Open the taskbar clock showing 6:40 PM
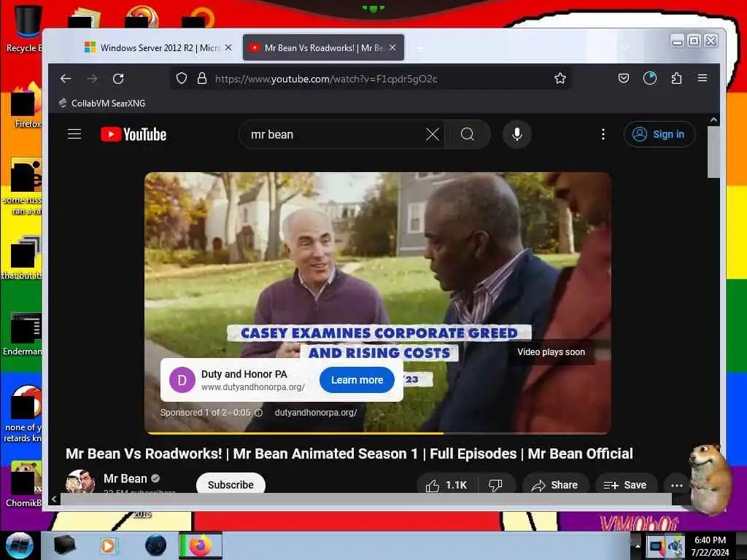The image size is (747, 560). coord(710,545)
